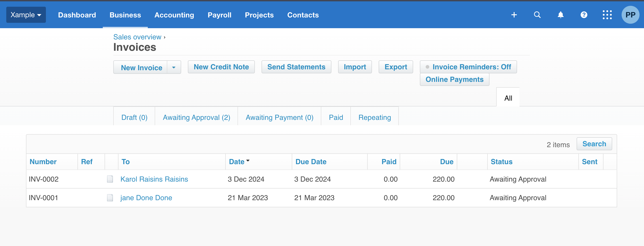
Task: Expand the Xample organisation dropdown
Action: (26, 15)
